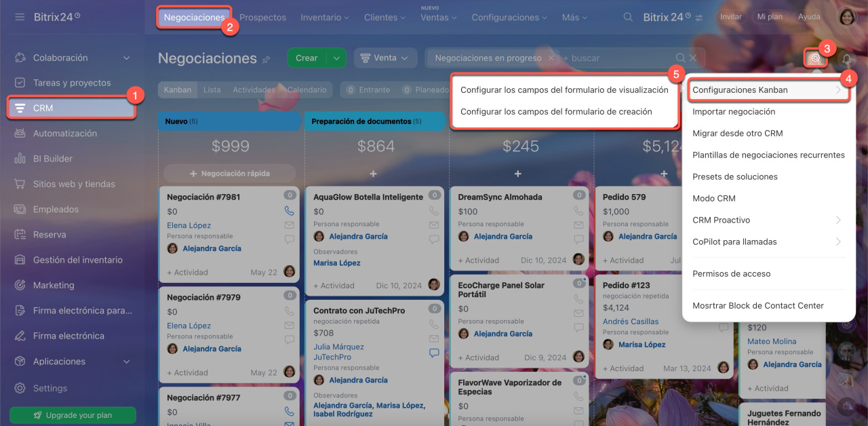Image resolution: width=868 pixels, height=426 pixels.
Task: Switch to the Actividades view
Action: click(x=254, y=90)
